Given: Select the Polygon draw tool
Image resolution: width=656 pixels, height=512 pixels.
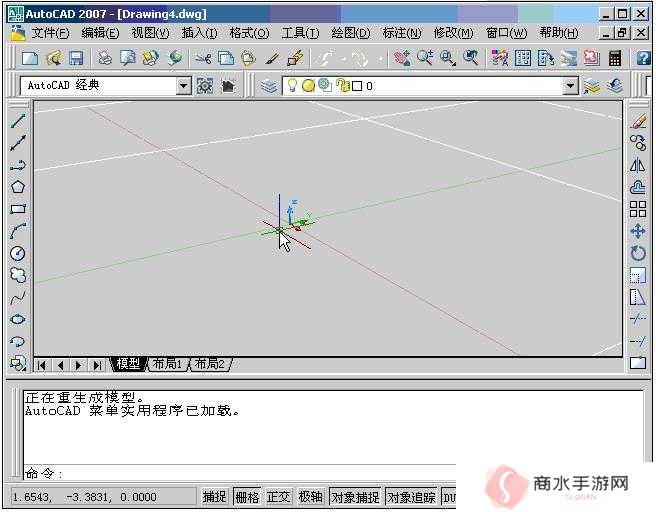Looking at the screenshot, I should (18, 187).
